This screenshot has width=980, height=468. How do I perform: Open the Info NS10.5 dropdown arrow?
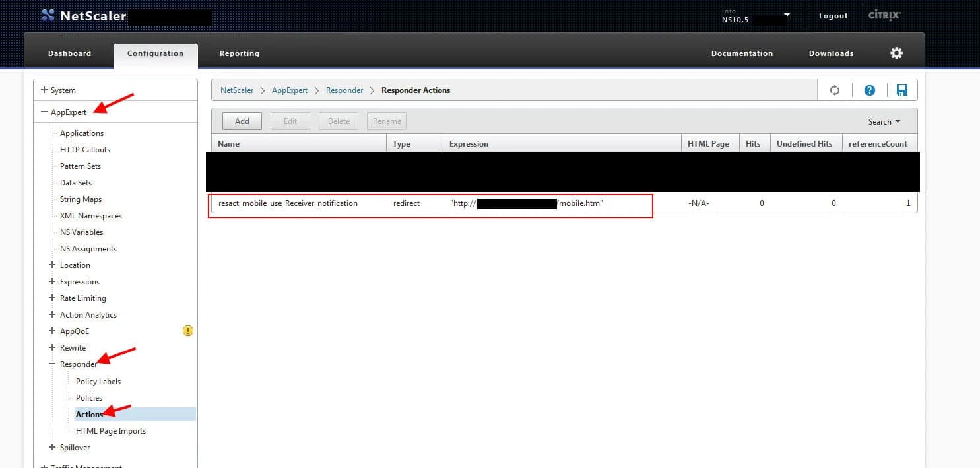tap(787, 15)
